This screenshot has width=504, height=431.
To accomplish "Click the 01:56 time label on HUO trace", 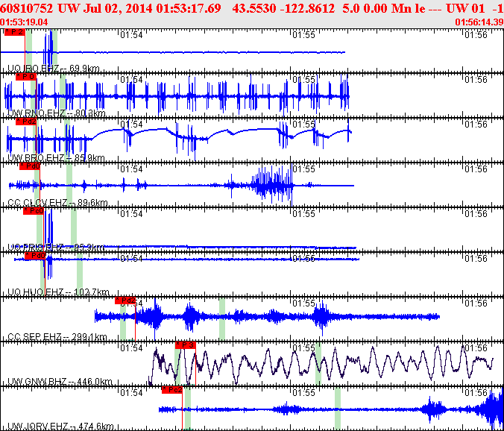I will coord(476,259).
